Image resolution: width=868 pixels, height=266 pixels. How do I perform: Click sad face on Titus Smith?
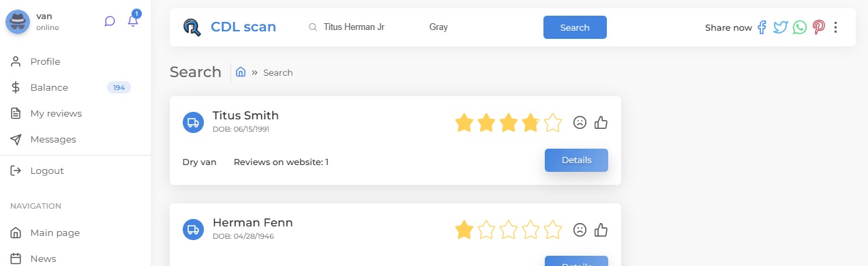coord(580,123)
